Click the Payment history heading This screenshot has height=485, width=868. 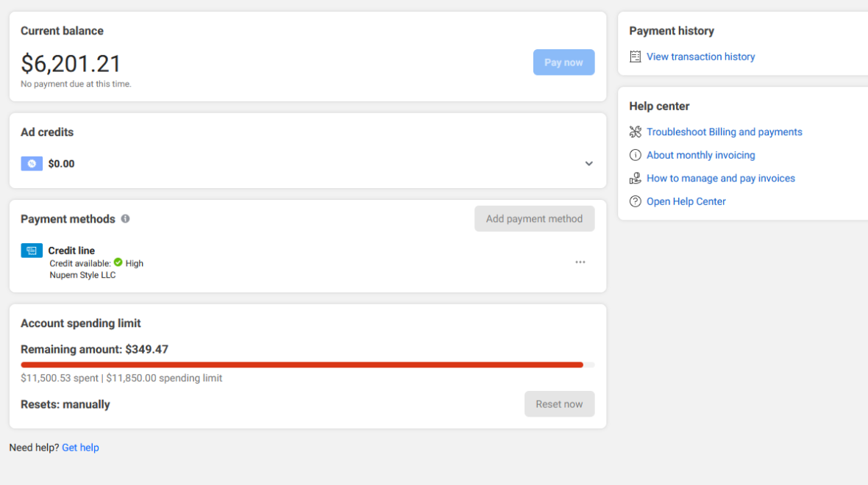(x=672, y=31)
